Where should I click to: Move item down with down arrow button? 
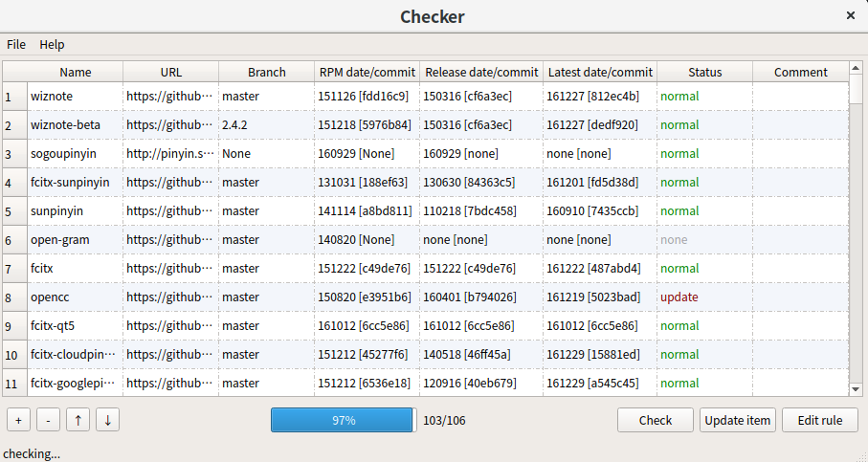107,420
